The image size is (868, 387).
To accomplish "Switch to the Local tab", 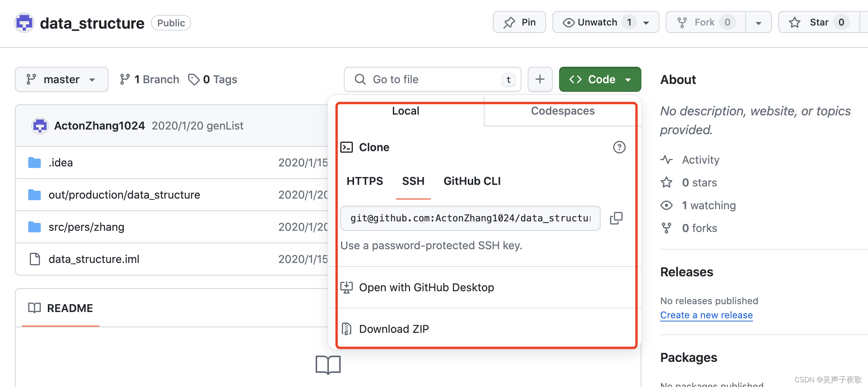I will click(x=406, y=111).
